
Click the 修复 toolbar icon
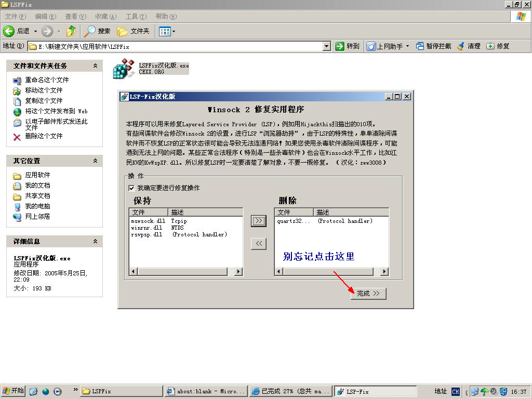pyautogui.click(x=490, y=46)
